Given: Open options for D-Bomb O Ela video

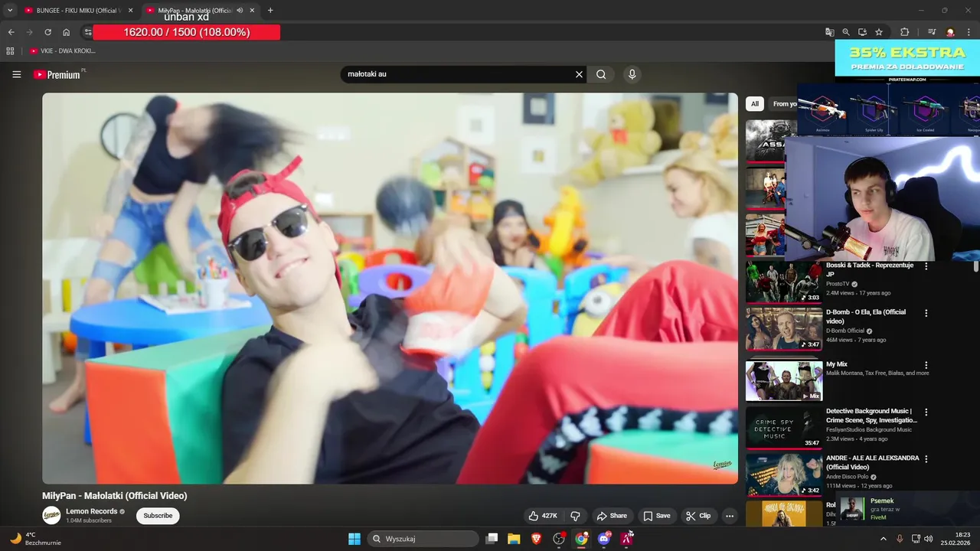Looking at the screenshot, I should click(x=926, y=313).
